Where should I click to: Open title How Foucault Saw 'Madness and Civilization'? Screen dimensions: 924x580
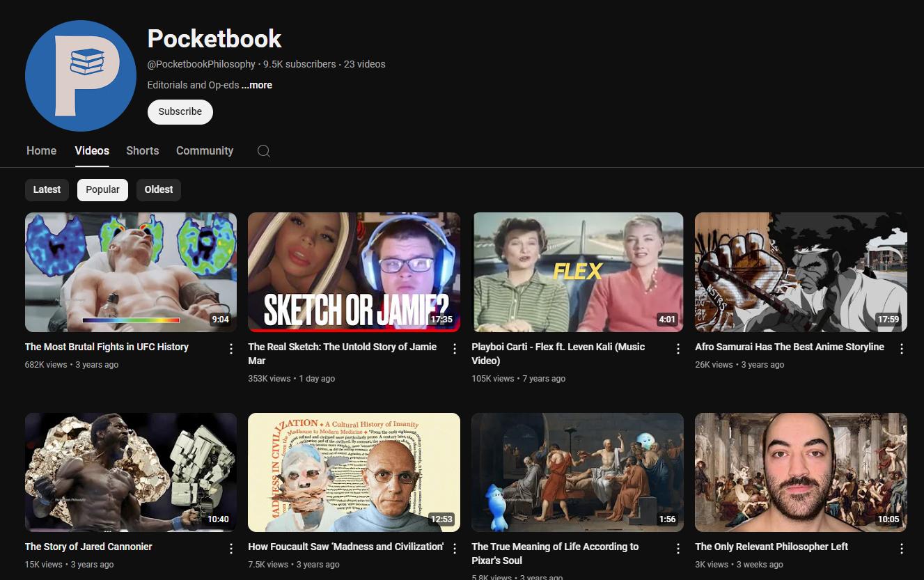point(346,547)
